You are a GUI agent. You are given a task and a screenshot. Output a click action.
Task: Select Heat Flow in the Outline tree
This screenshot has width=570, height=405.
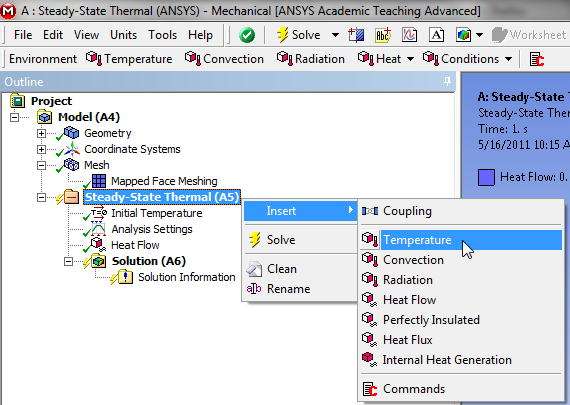click(x=135, y=245)
